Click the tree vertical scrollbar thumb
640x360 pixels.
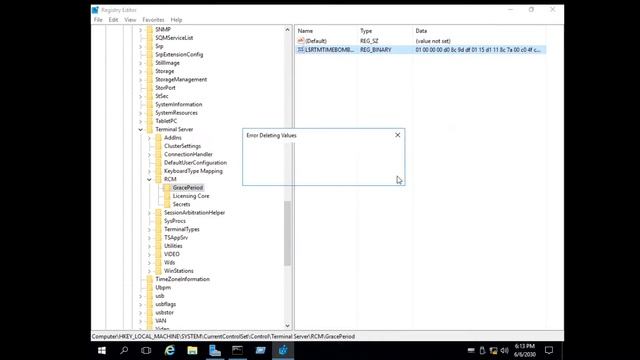coord(287,233)
